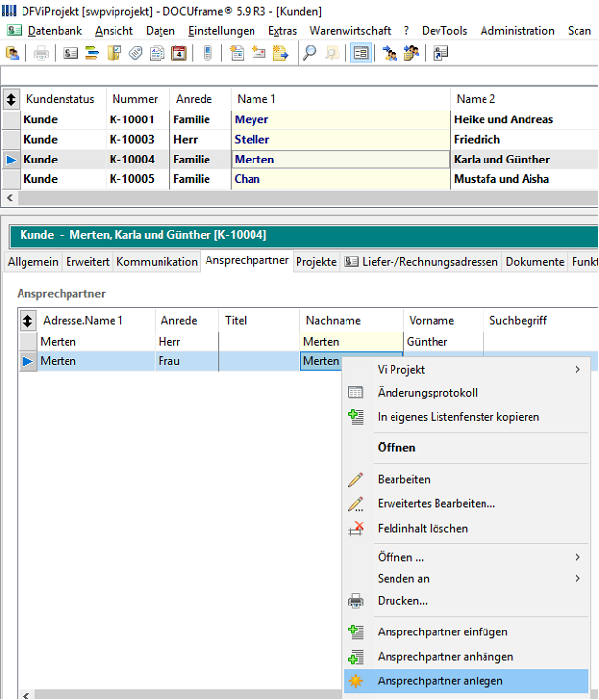
Task: Click the Änderungsprotokoll table icon
Action: click(x=355, y=393)
